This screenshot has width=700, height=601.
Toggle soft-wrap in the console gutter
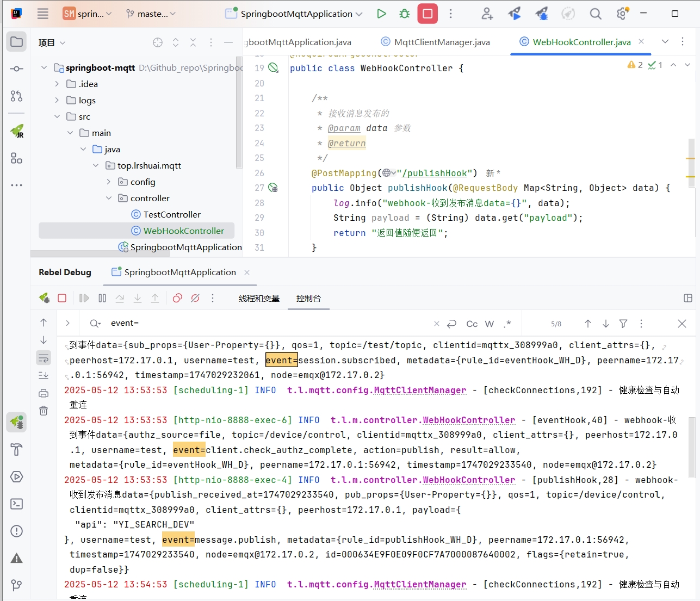click(44, 357)
